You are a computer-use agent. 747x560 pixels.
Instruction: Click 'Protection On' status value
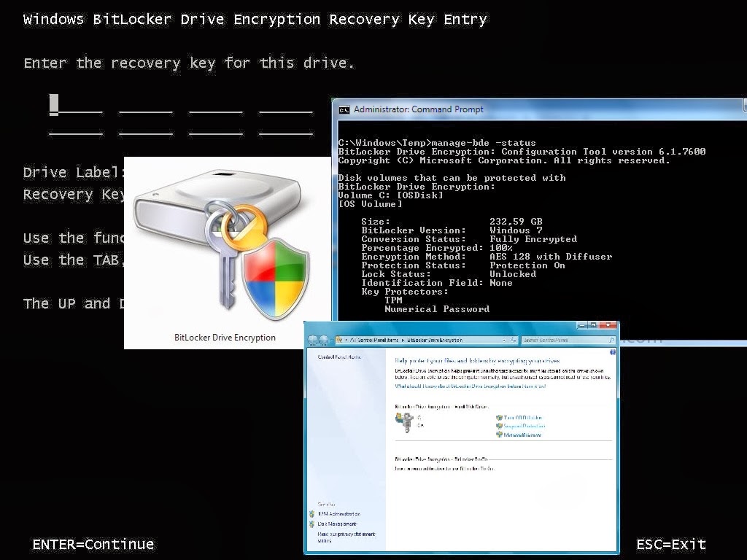coord(527,265)
